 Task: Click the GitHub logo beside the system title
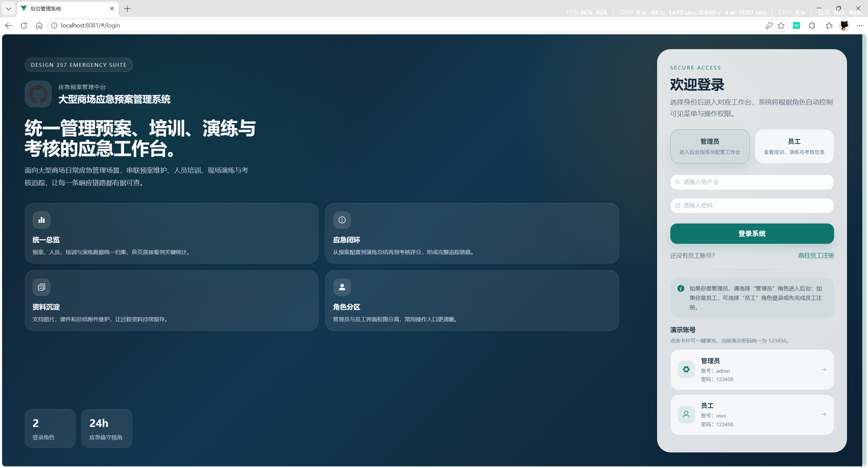[x=38, y=94]
